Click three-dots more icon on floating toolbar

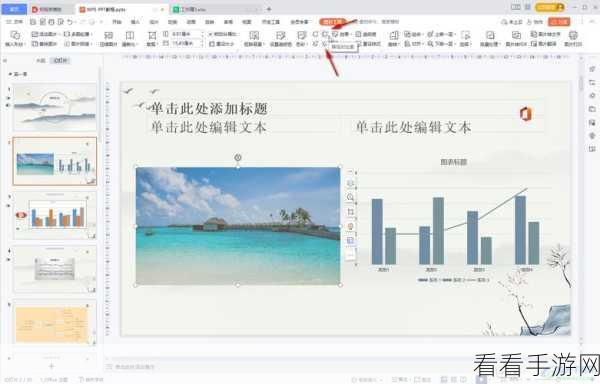(x=350, y=254)
